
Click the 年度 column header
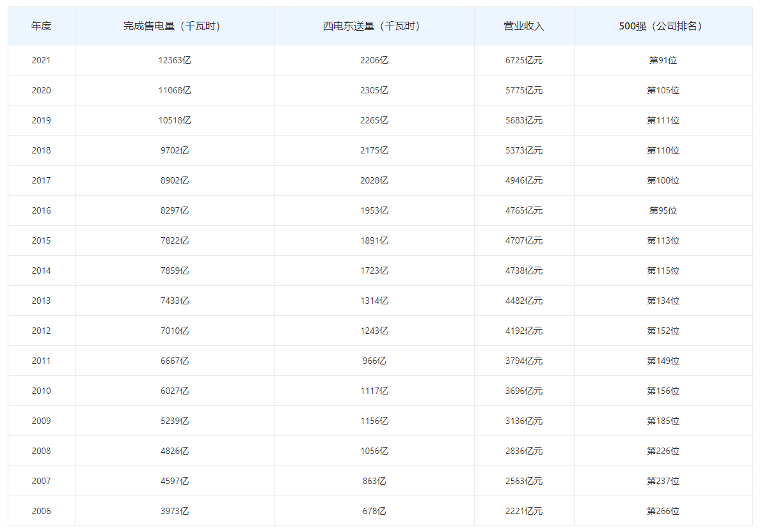pyautogui.click(x=42, y=26)
